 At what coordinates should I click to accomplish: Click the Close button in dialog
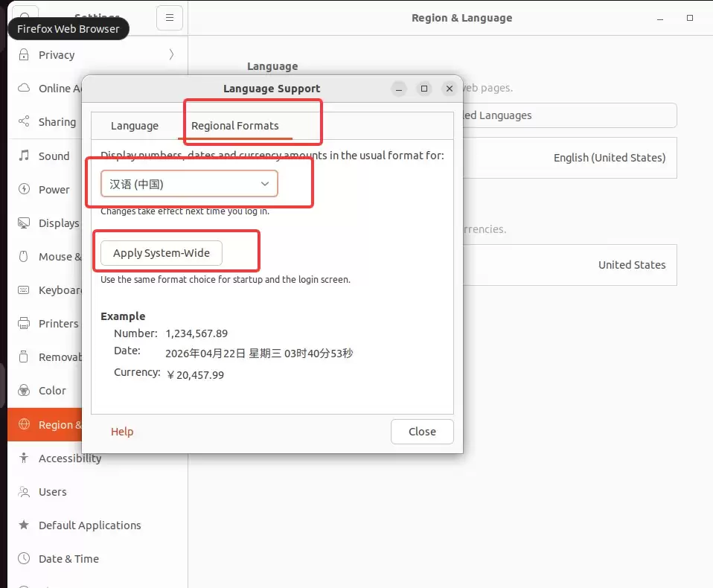[x=422, y=432]
